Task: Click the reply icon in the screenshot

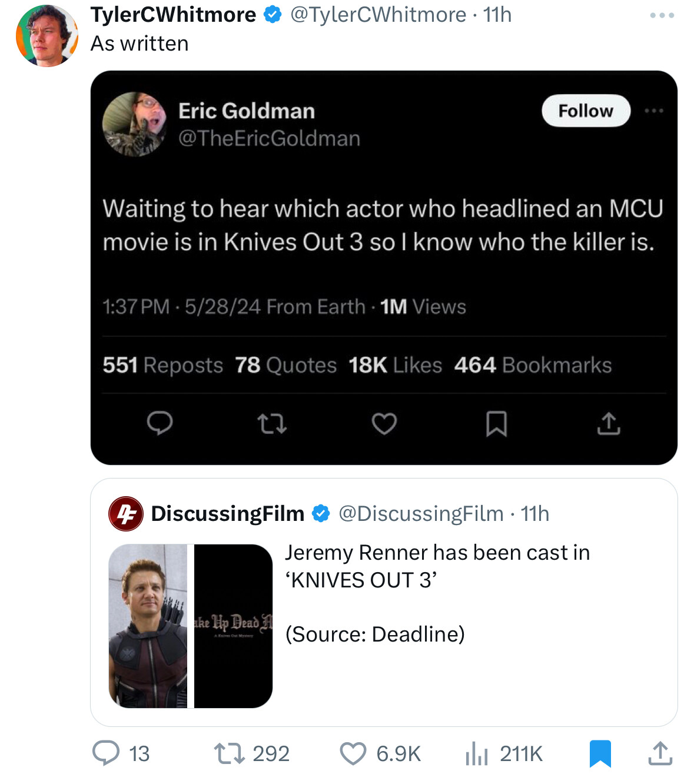Action: pyautogui.click(x=160, y=423)
